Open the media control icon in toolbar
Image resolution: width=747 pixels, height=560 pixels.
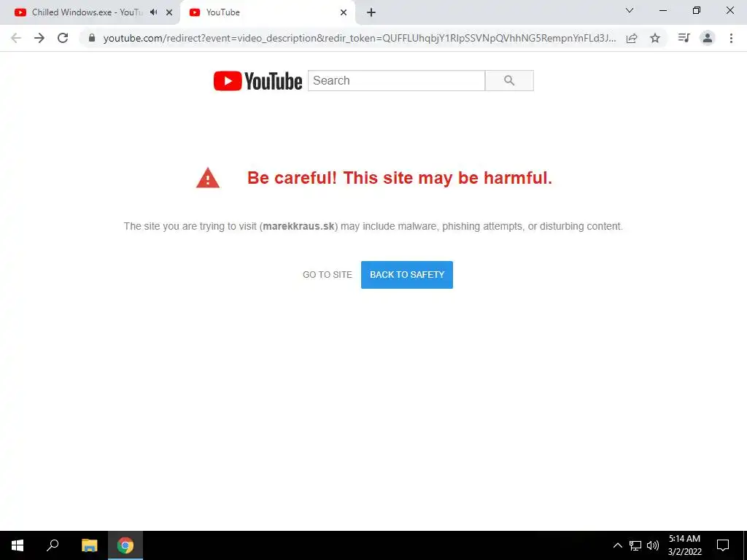(684, 38)
